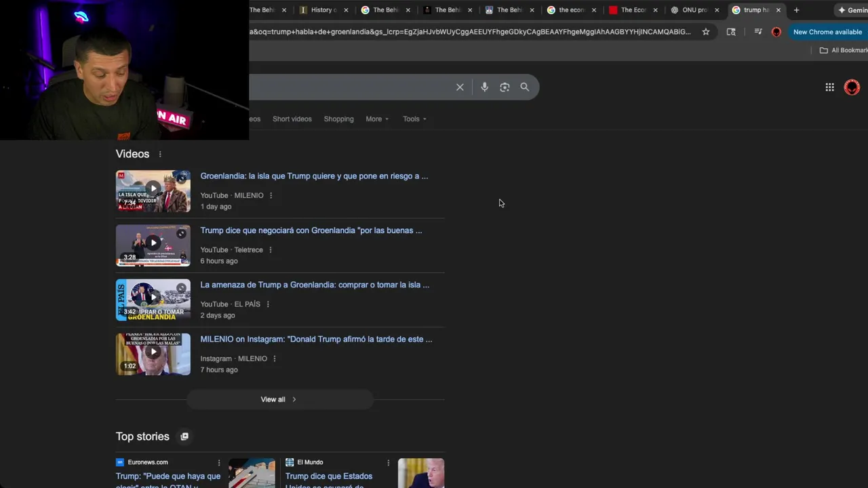Play the 3:42 EL PAÍS video thumbnail
The width and height of the screenshot is (868, 488).
coord(153,300)
